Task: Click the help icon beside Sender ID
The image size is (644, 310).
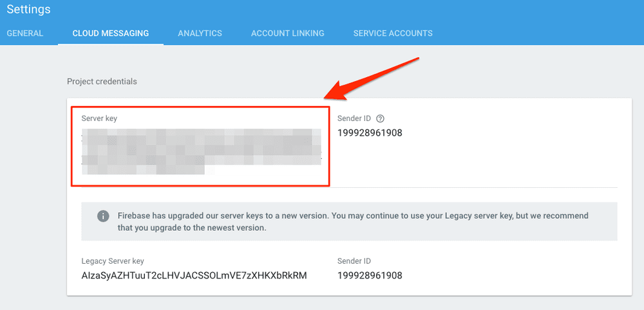Action: (381, 118)
